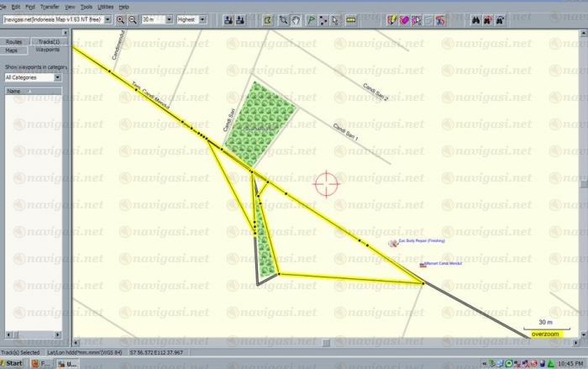The width and height of the screenshot is (588, 369).
Task: Select the arrow selection tool
Action: pos(336,18)
